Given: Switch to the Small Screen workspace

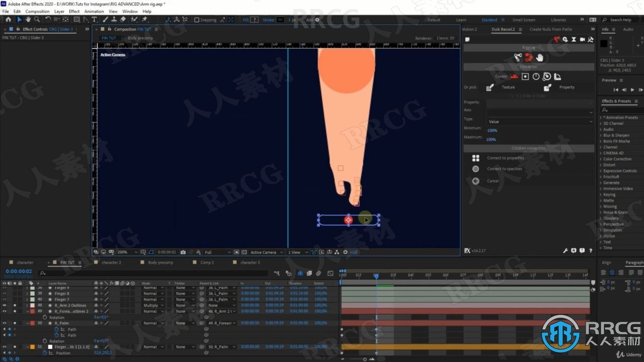Looking at the screenshot, I should (524, 20).
